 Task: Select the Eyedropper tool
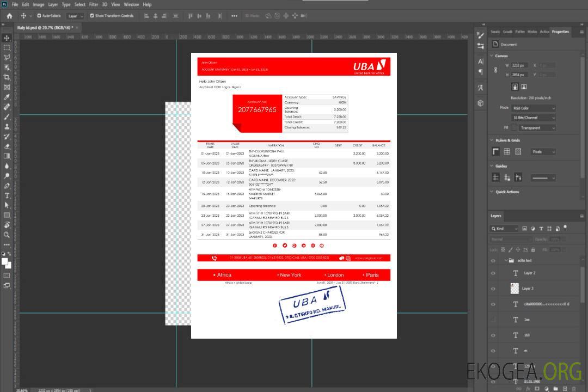(x=7, y=97)
